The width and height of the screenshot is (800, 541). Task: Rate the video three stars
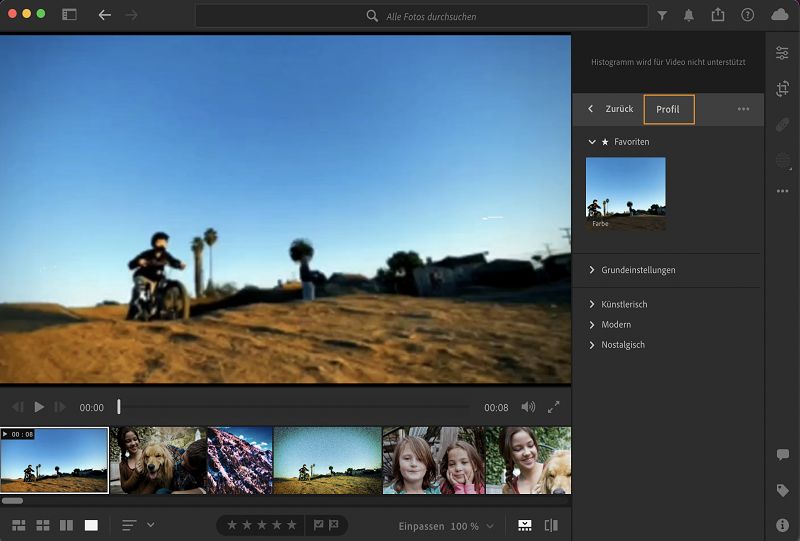(262, 525)
